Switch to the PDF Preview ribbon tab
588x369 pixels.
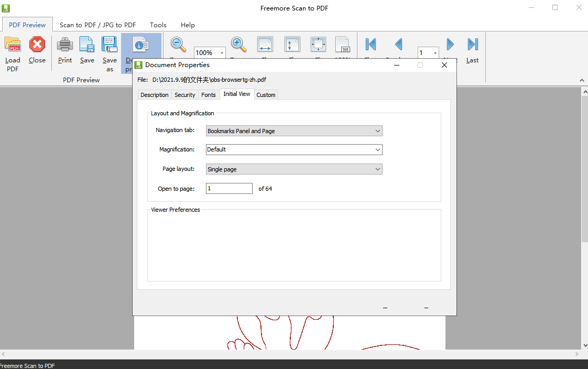(x=27, y=25)
